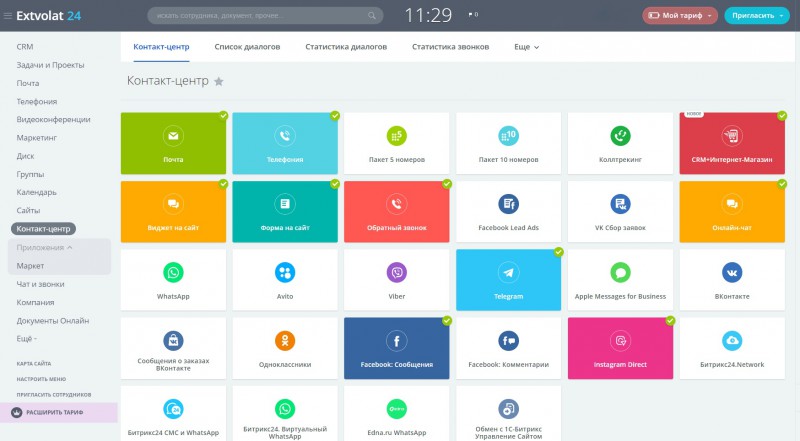800x441 pixels.
Task: Click the Настроить меню link
Action: 41,379
